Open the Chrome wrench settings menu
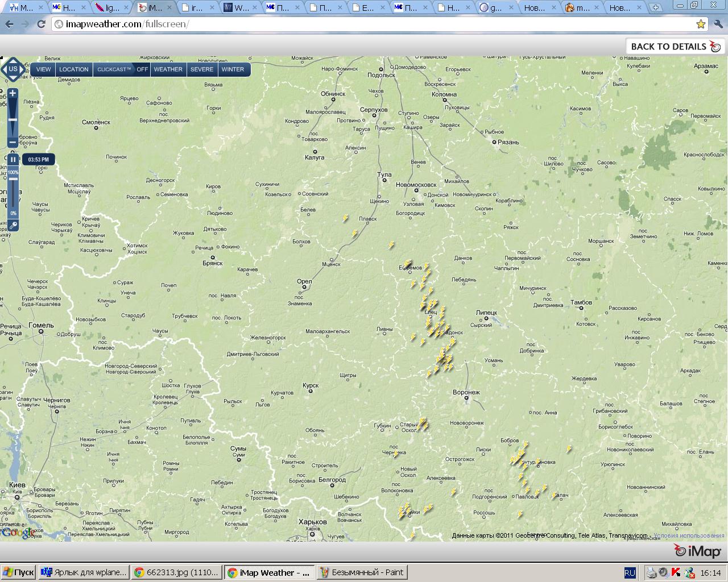The image size is (728, 582). tap(718, 24)
